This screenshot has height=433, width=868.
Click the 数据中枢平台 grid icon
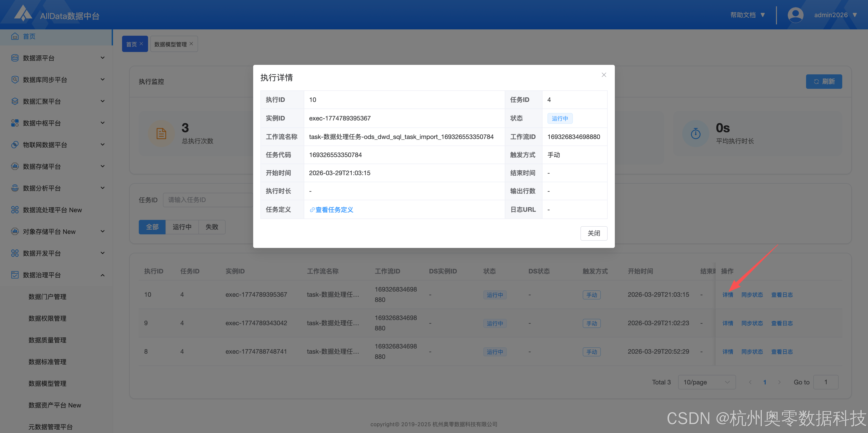click(x=15, y=123)
